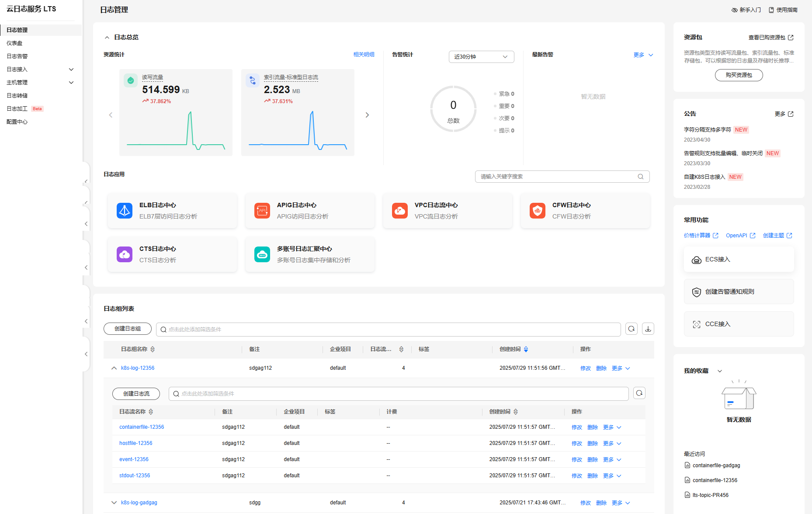Image resolution: width=812 pixels, height=514 pixels.
Task: Click the ECS接入 cloud icon
Action: [x=697, y=260]
